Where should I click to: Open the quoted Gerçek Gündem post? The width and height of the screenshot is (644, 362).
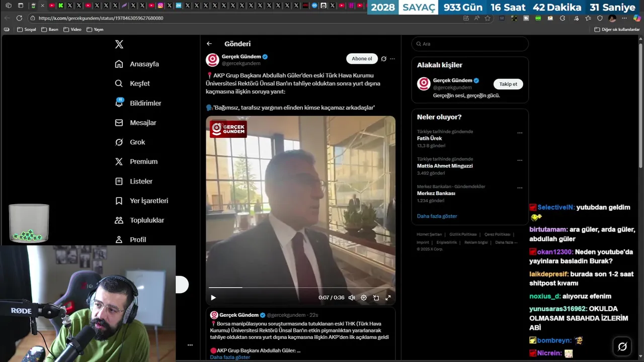click(x=300, y=334)
